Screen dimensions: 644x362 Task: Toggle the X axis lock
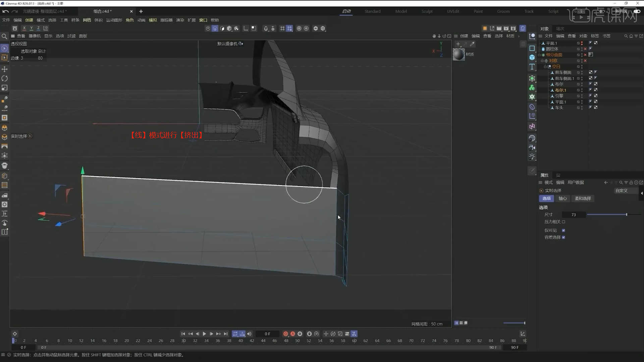click(x=24, y=28)
